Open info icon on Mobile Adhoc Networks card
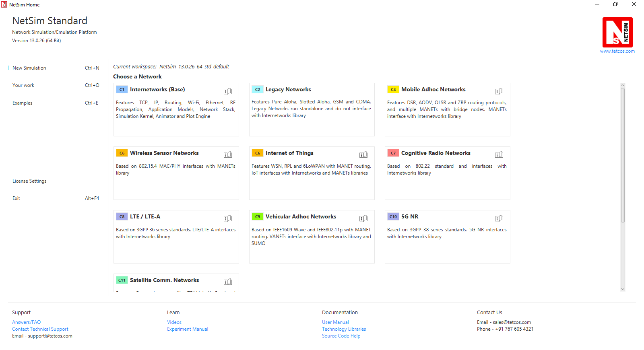The height and width of the screenshot is (350, 644). 499,91
